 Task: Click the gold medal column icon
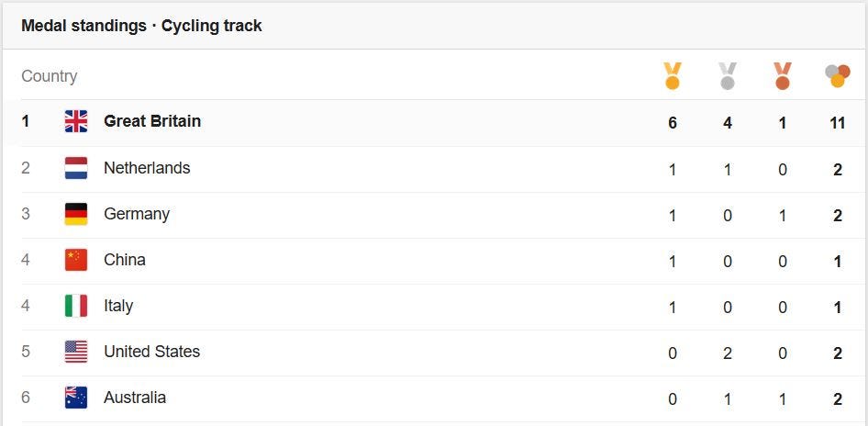[x=672, y=76]
